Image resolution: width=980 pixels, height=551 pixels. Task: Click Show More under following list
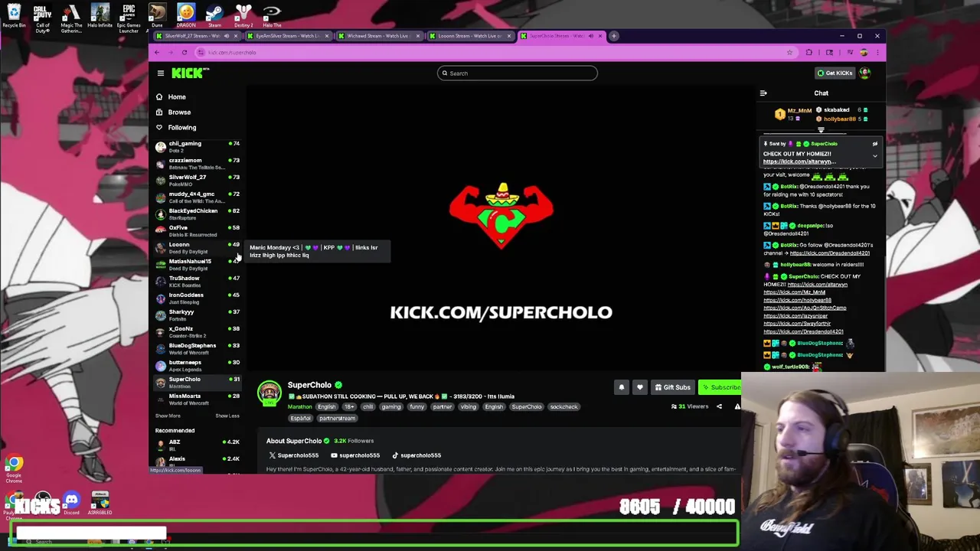pos(168,416)
